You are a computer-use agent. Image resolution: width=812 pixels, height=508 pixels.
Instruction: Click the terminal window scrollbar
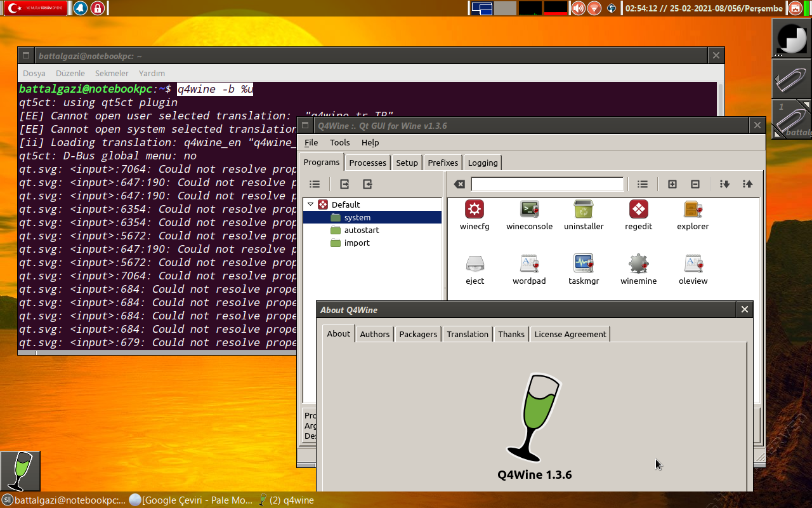[x=720, y=99]
